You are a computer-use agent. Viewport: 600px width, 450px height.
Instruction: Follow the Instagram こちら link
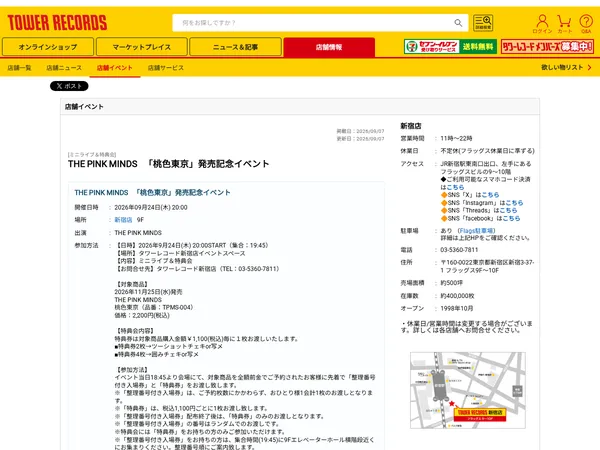[514, 203]
